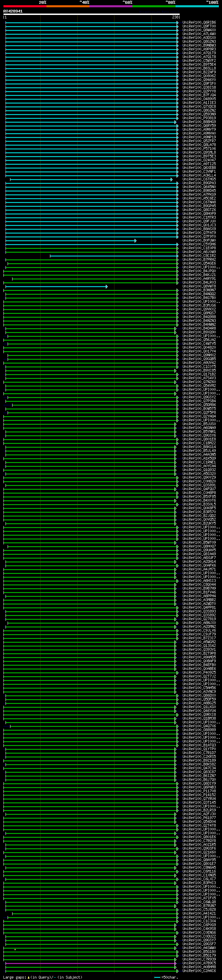222x980 pixels.
Task: Click the purple alignment bar for A7B9C5
Action: [91, 963]
